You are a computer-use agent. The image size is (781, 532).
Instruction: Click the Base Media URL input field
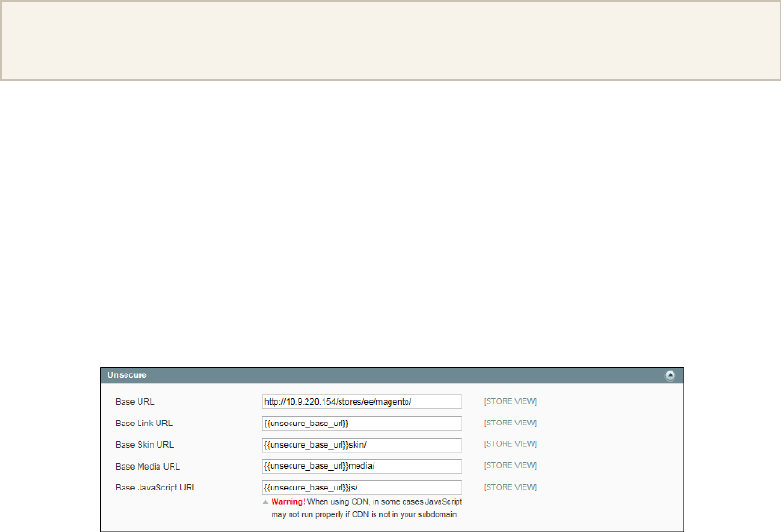point(362,466)
